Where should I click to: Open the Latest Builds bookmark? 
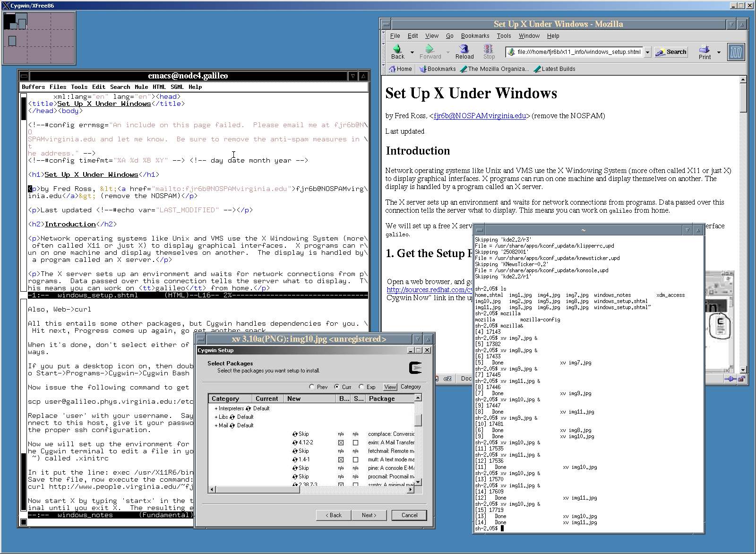click(555, 69)
